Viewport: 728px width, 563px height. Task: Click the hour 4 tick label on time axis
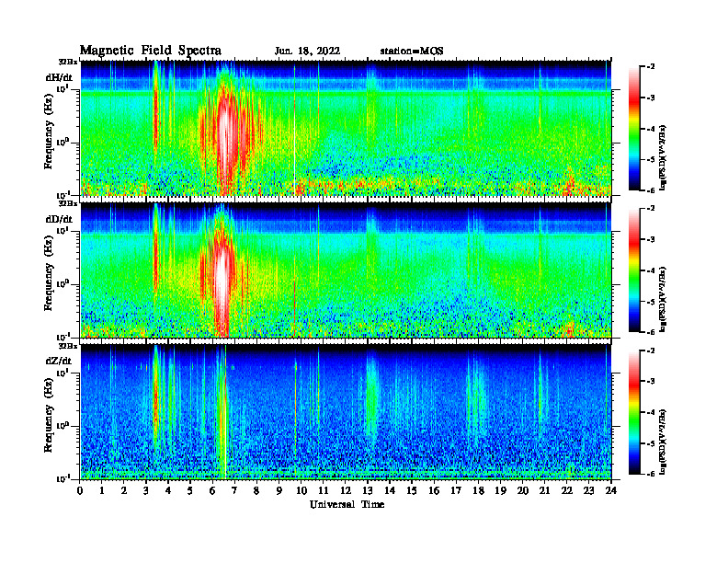[168, 491]
